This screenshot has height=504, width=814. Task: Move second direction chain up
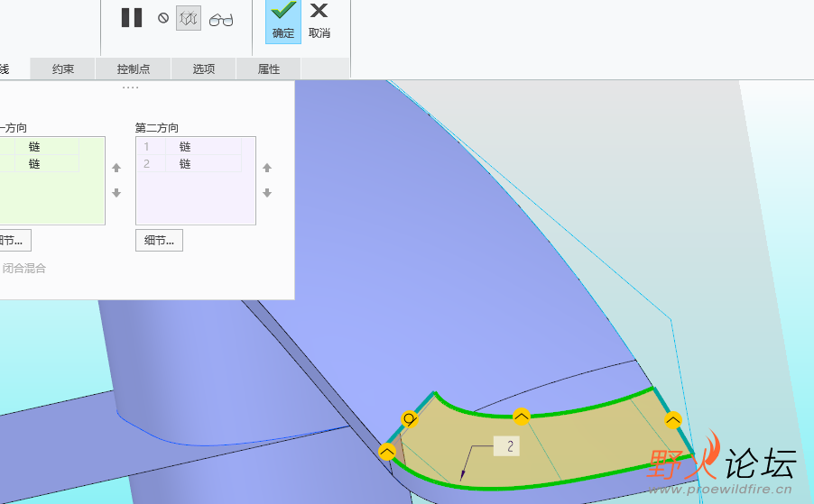pyautogui.click(x=267, y=168)
